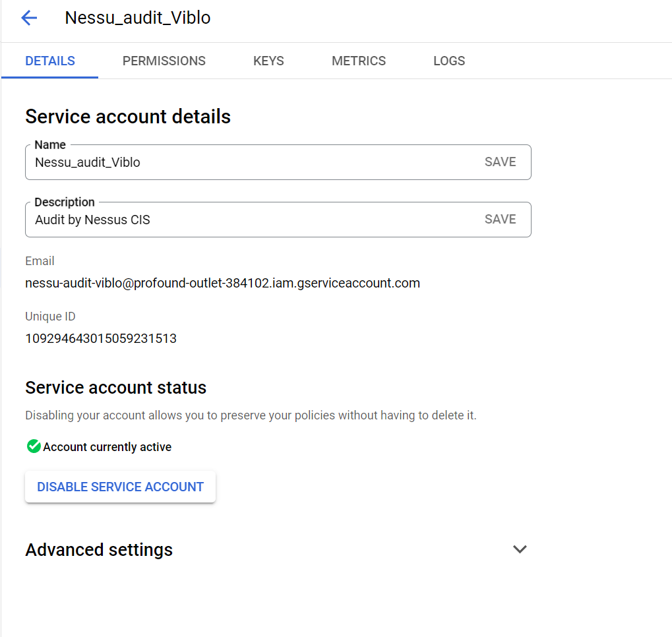Click the Advanced settings heading
The width and height of the screenshot is (672, 637).
[x=99, y=549]
